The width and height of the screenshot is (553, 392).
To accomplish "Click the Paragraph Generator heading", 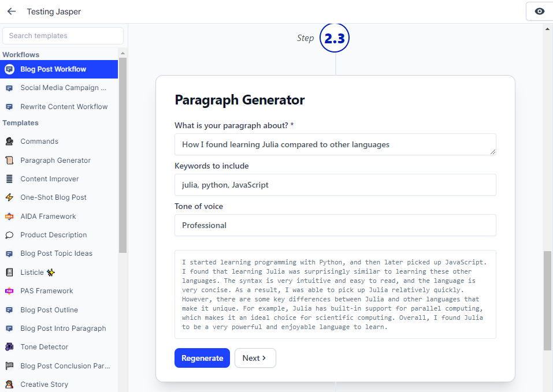I will coord(239,100).
